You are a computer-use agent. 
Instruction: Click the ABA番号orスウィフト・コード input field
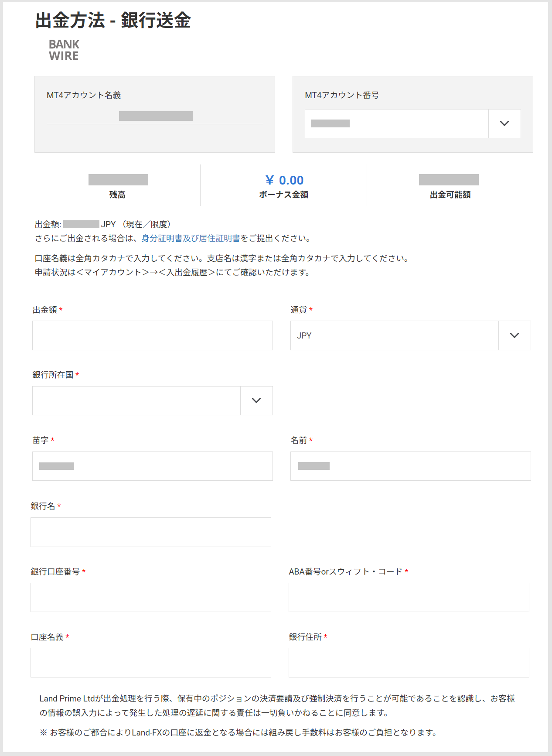409,597
